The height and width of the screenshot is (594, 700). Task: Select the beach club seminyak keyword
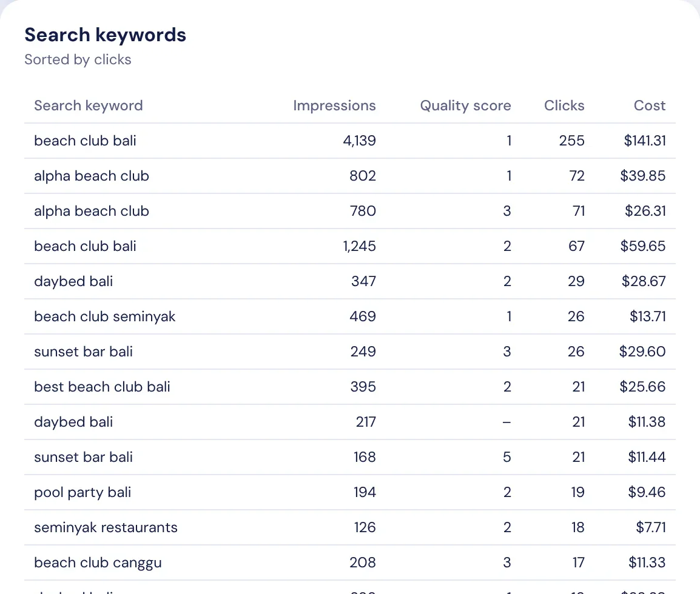click(x=104, y=316)
